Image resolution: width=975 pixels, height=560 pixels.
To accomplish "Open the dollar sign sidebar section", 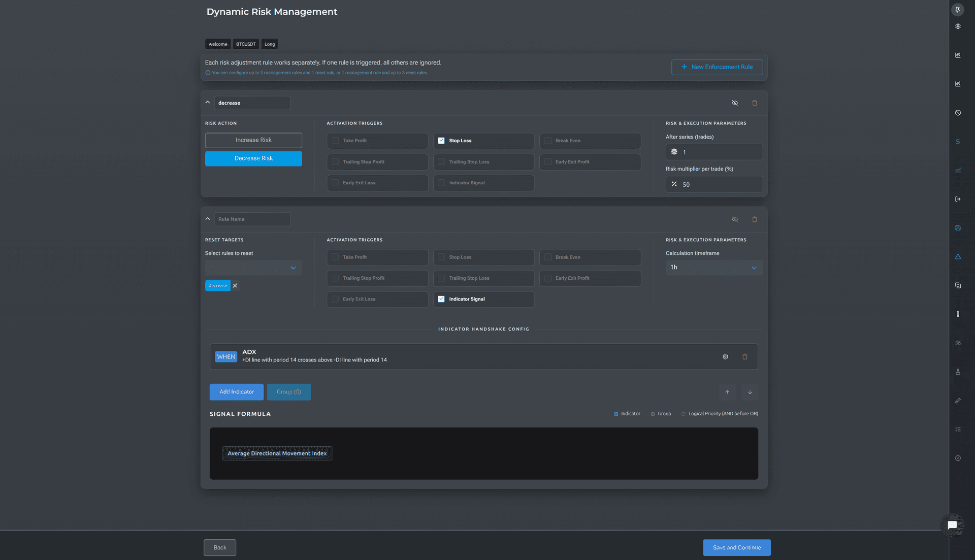I will pos(958,142).
